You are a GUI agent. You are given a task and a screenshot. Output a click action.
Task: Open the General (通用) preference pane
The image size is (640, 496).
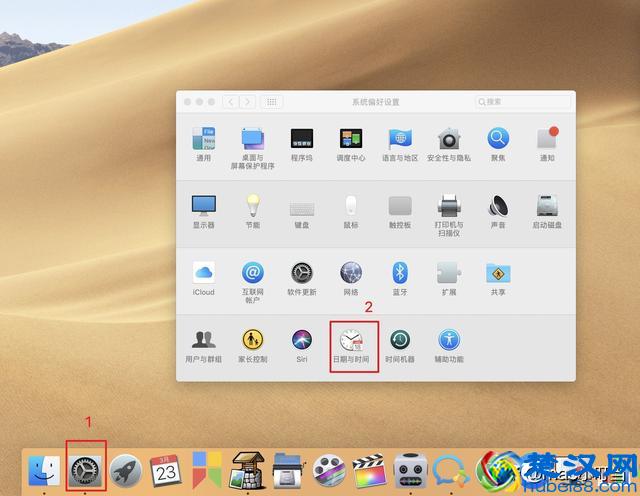204,144
